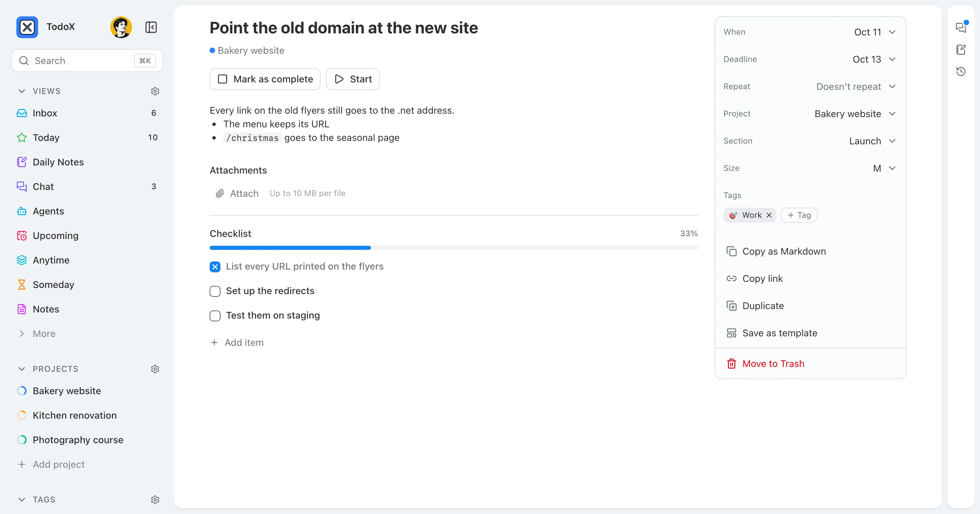Open the user profile avatar

click(121, 27)
